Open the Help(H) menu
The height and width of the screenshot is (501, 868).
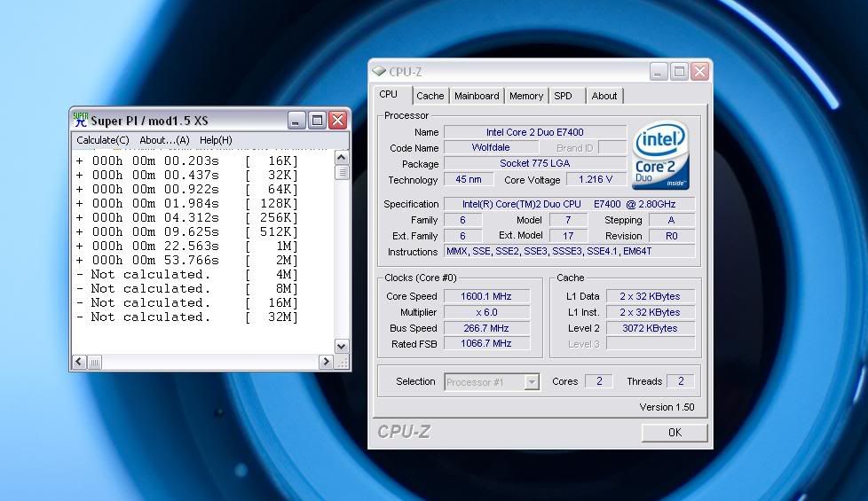[x=216, y=140]
